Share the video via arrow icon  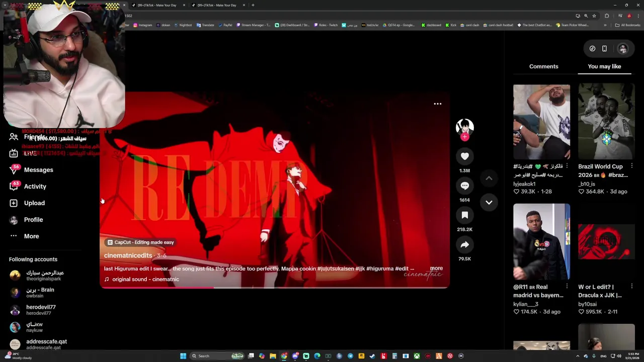point(464,245)
